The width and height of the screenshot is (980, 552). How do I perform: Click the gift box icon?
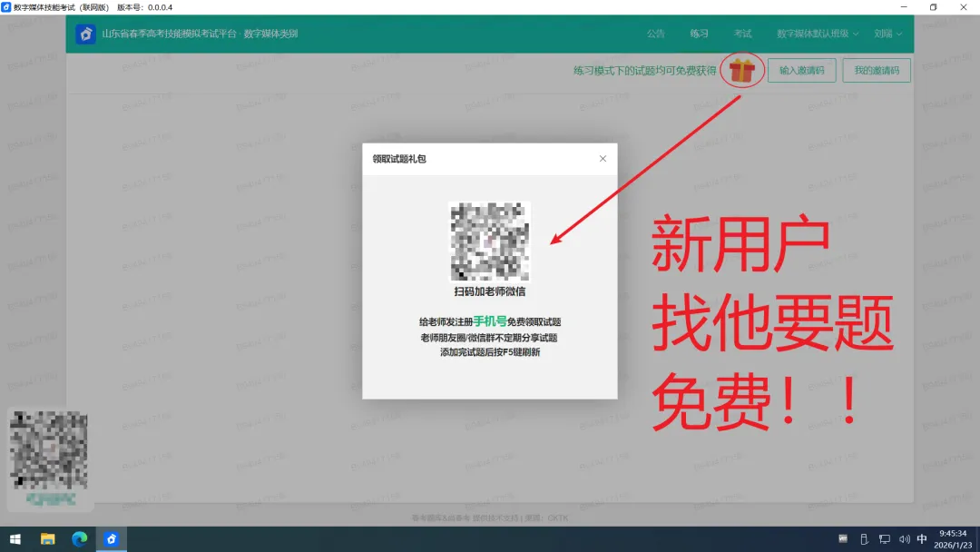click(742, 70)
